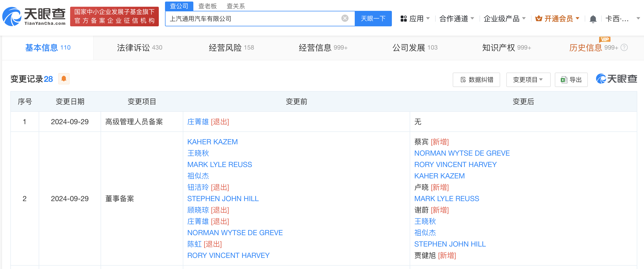Open RORY VINCENT HARVEY in 变更后 column
644x269 pixels.
[456, 164]
